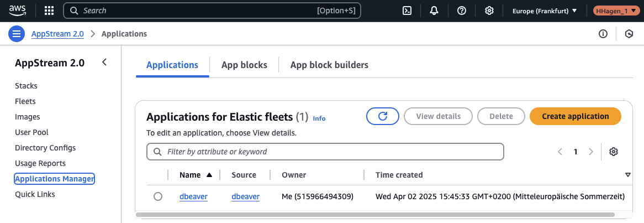Click the Source column header

244,175
